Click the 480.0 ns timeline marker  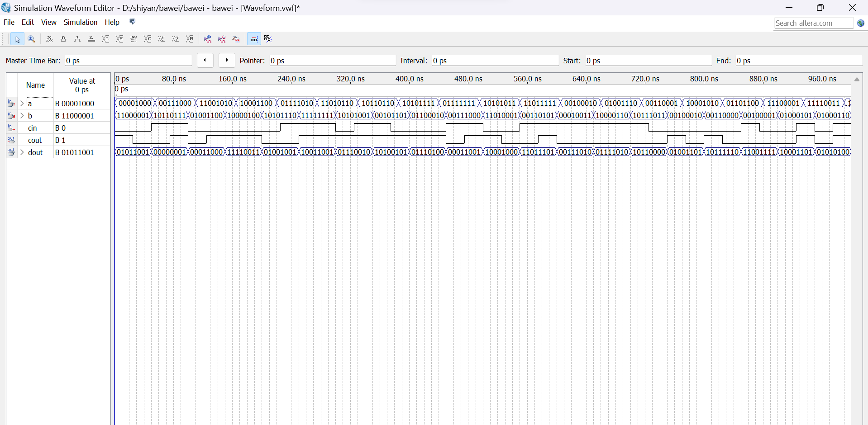[468, 79]
